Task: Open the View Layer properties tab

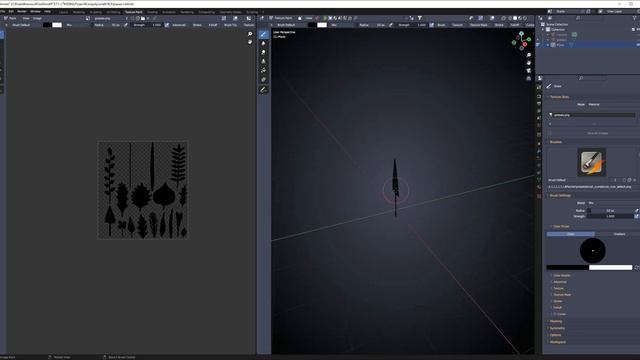Action: pyautogui.click(x=539, y=111)
